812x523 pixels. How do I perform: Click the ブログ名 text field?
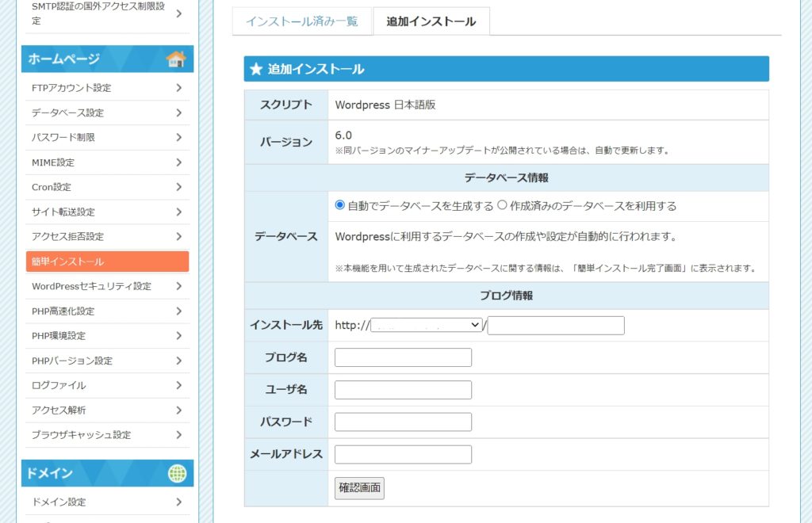[403, 357]
